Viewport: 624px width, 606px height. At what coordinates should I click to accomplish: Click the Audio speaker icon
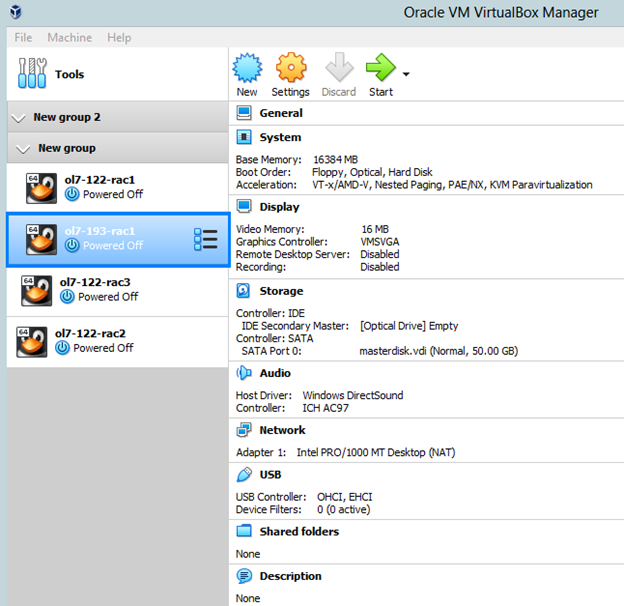(244, 373)
